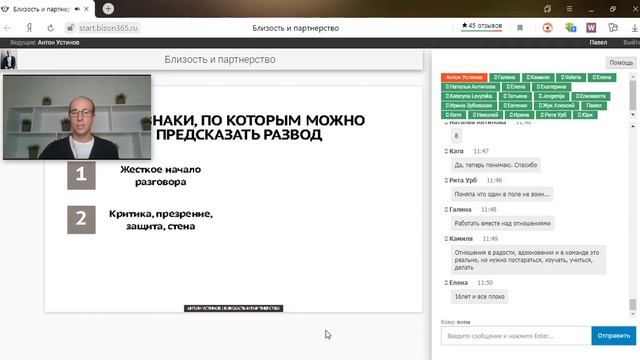Select participant tag Kateryna Levytska
The image size is (640, 360).
click(469, 96)
